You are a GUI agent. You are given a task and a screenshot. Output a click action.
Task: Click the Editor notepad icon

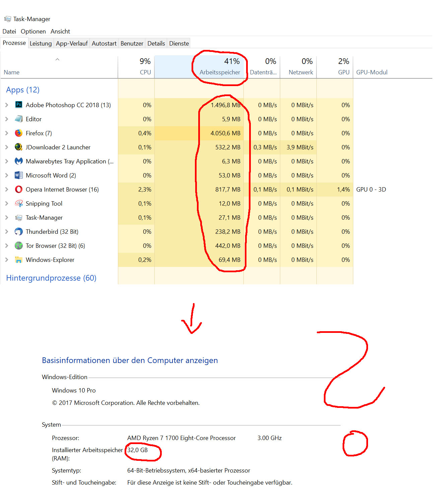pyautogui.click(x=18, y=119)
